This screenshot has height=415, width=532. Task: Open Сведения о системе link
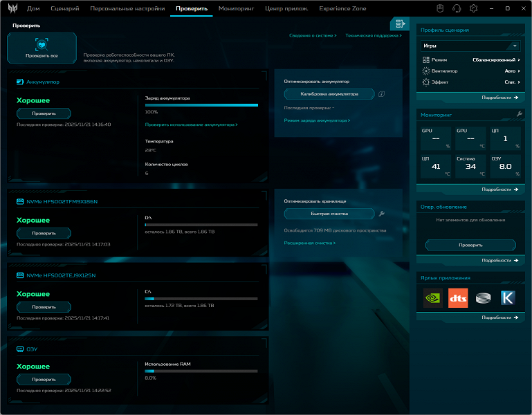(x=313, y=35)
